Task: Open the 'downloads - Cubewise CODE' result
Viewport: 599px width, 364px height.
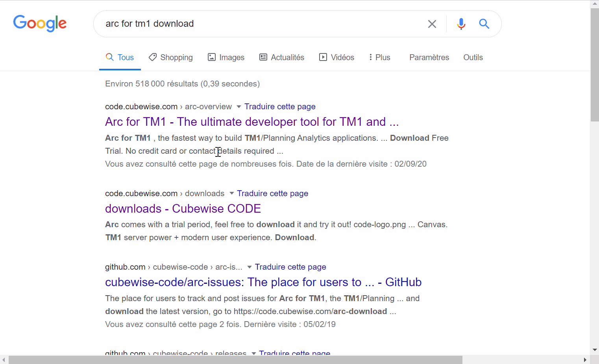Action: (x=183, y=209)
